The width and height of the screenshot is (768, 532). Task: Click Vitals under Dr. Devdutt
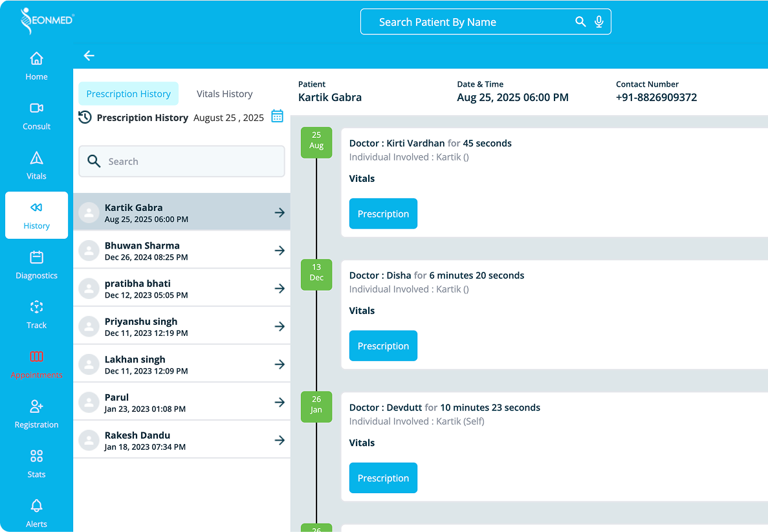tap(362, 442)
